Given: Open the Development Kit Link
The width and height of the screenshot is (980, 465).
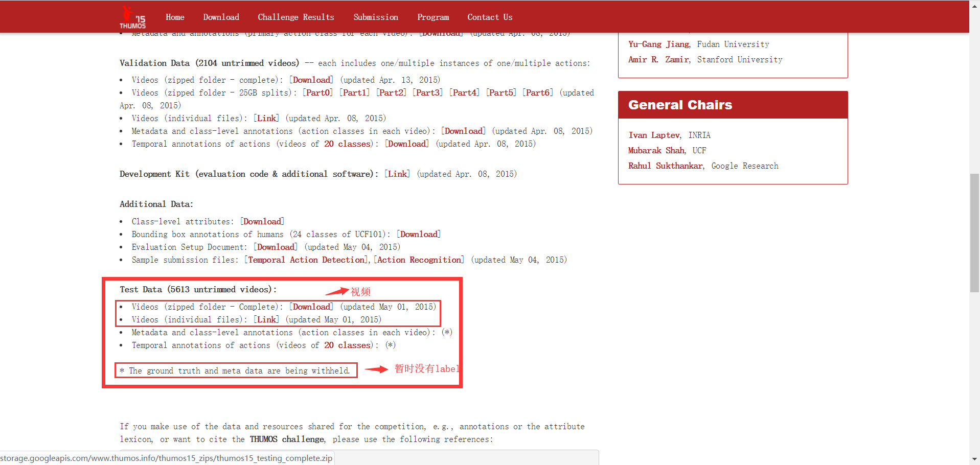Looking at the screenshot, I should point(397,174).
